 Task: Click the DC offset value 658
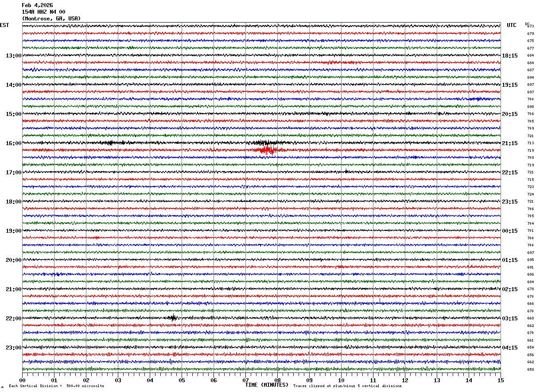pyautogui.click(x=531, y=369)
